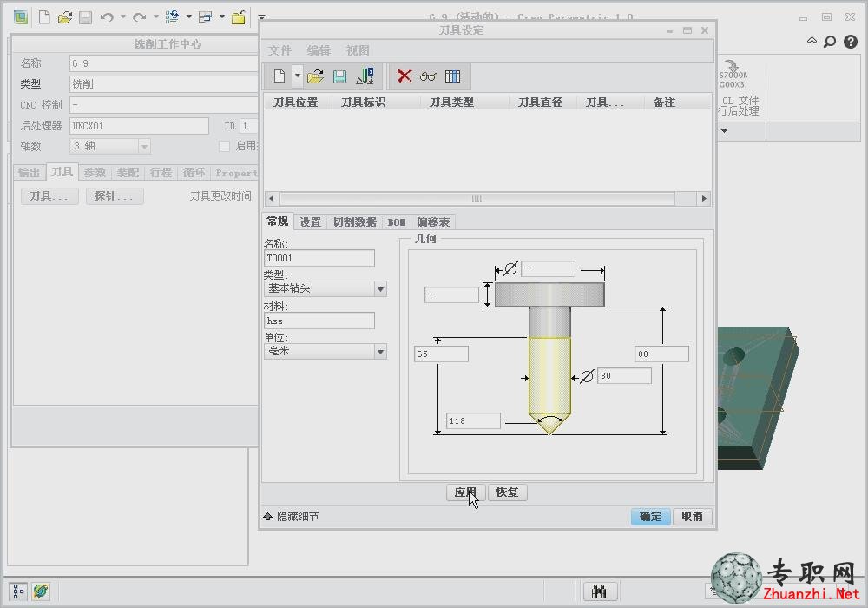
Task: Click the point angle field 118
Action: (473, 421)
